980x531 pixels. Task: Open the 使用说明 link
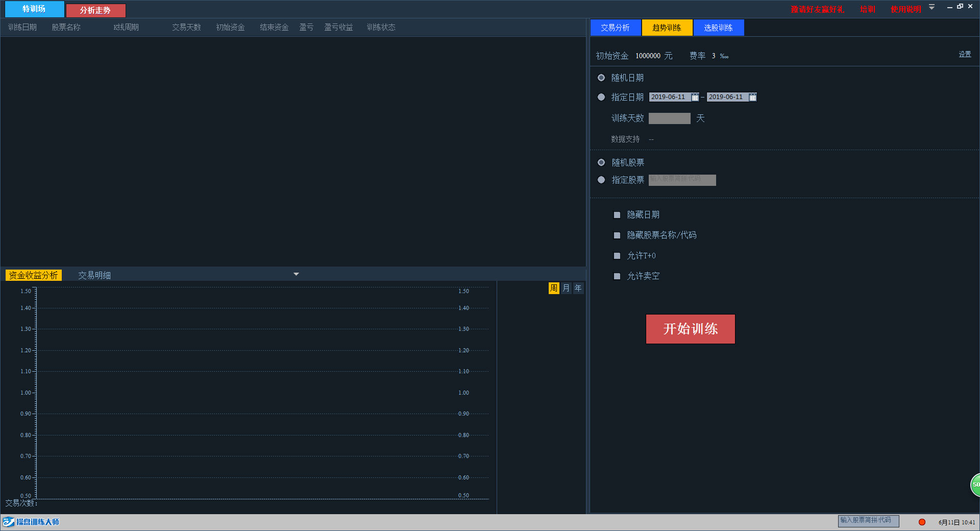(x=905, y=9)
